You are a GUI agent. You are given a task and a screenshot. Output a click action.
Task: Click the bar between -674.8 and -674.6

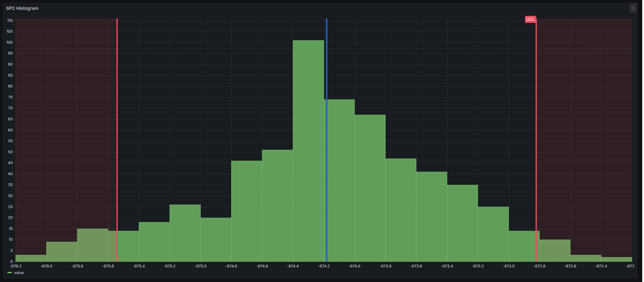(247, 211)
